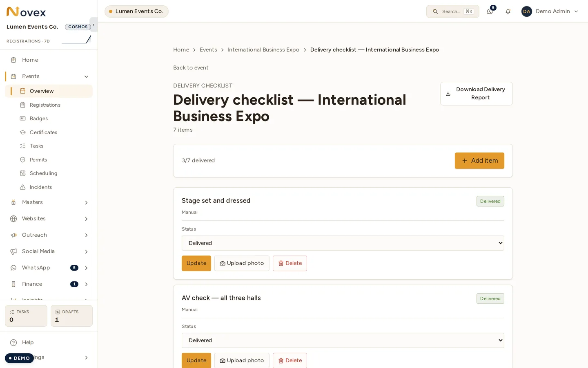This screenshot has width=588, height=368.
Task: Click the COSMOS plan badge
Action: click(x=78, y=27)
